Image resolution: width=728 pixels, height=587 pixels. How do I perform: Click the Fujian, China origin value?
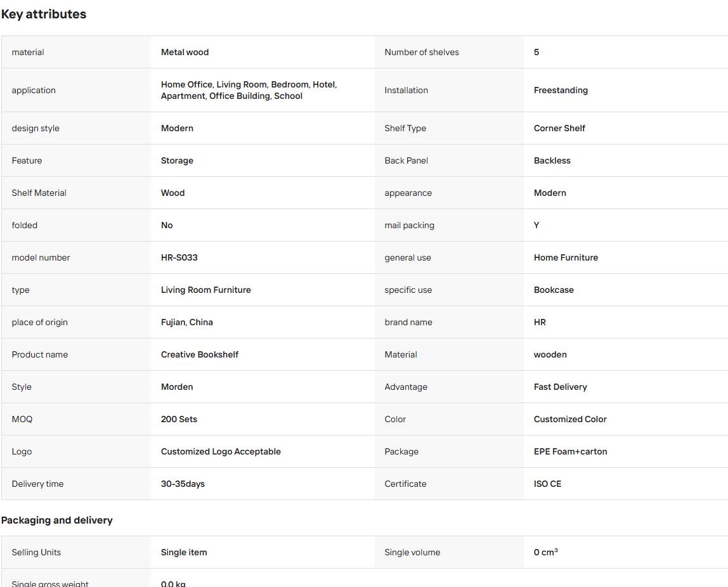[x=186, y=322]
